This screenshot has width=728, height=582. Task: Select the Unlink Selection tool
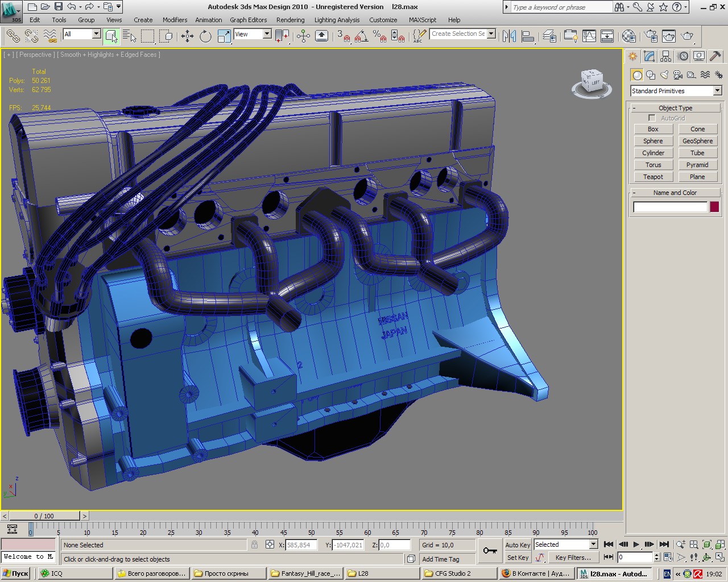[31, 36]
